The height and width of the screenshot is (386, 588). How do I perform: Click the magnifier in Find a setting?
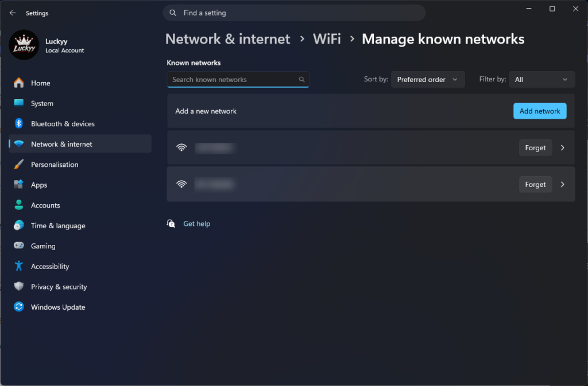pyautogui.click(x=173, y=13)
